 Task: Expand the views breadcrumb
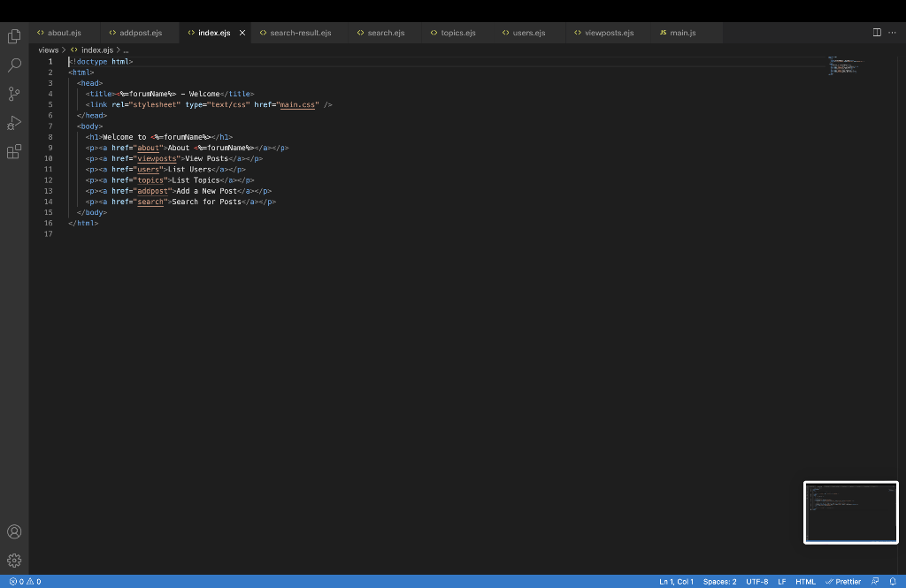(49, 50)
